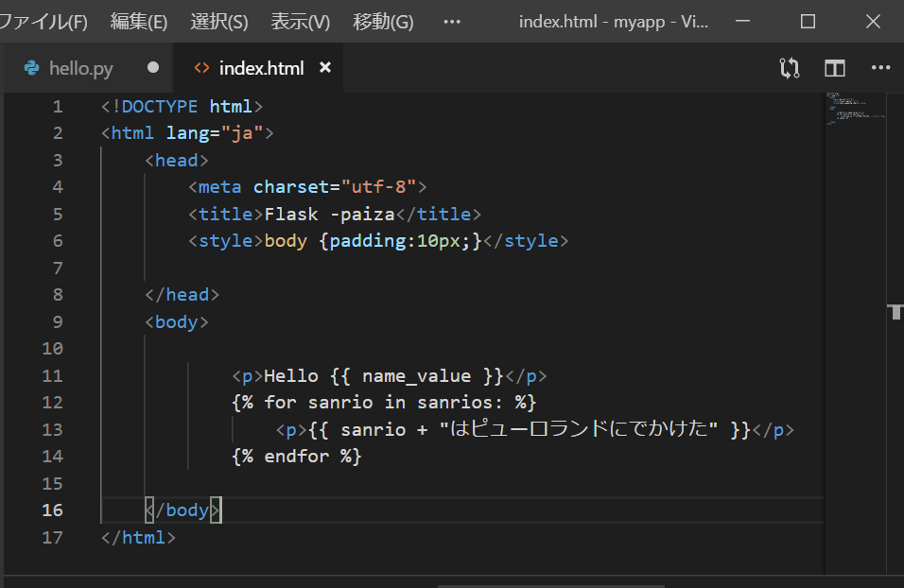The height and width of the screenshot is (588, 904).
Task: Open the 移動 menu
Action: click(x=382, y=21)
